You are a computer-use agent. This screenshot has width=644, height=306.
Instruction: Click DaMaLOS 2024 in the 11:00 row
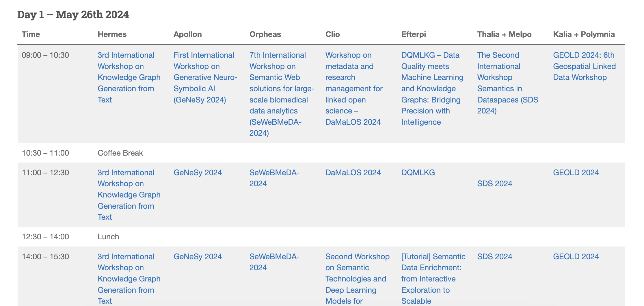(x=353, y=173)
